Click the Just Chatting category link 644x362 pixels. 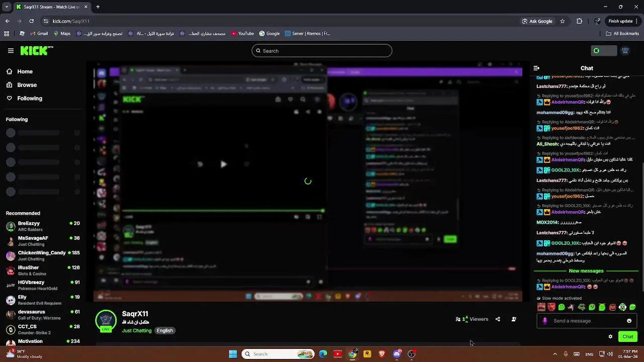click(x=136, y=331)
